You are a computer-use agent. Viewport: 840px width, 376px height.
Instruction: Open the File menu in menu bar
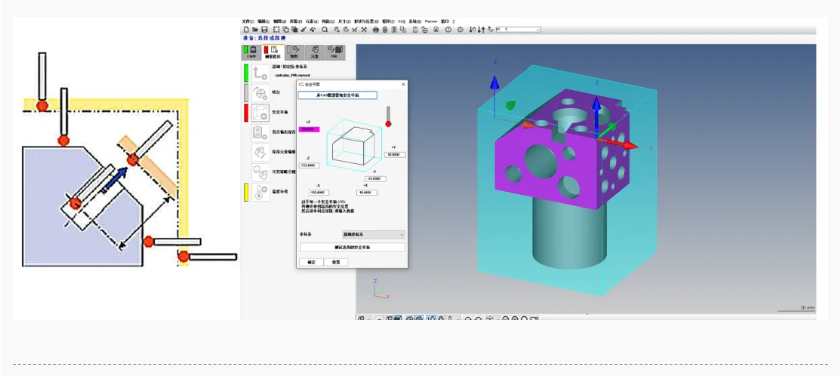(248, 21)
